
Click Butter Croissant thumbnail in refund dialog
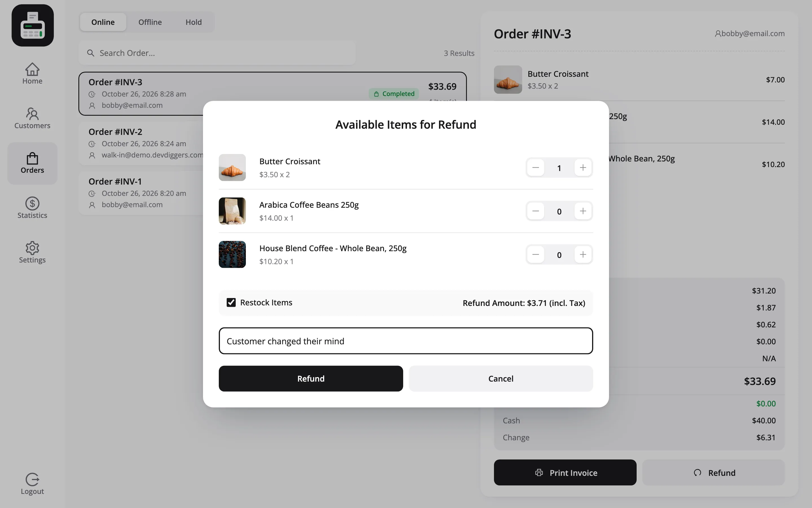232,168
